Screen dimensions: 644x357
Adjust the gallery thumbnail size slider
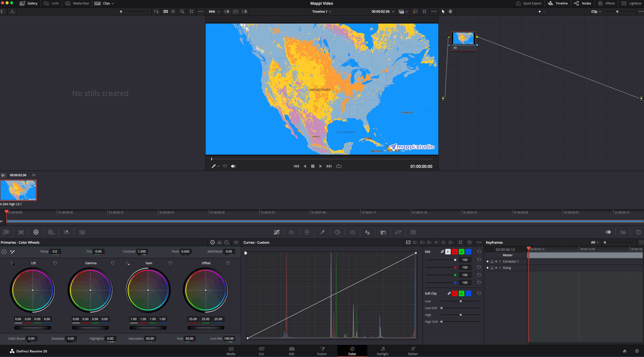coord(121,12)
